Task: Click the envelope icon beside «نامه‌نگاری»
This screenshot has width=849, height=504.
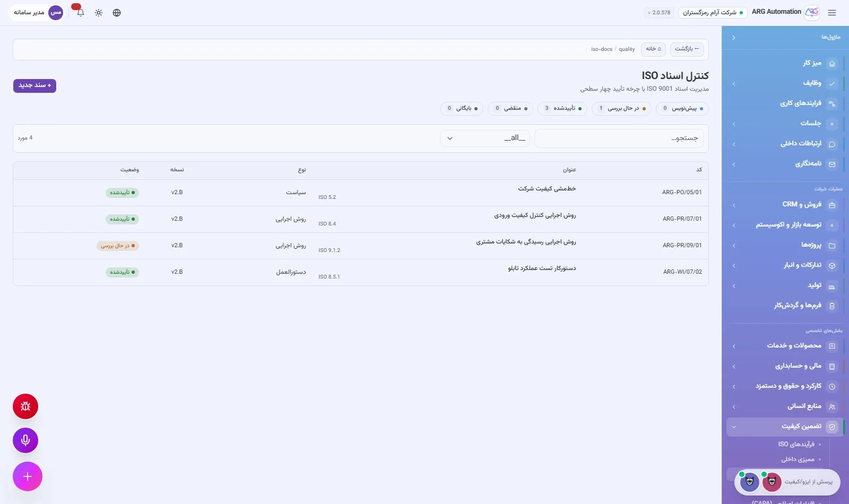Action: click(x=832, y=164)
